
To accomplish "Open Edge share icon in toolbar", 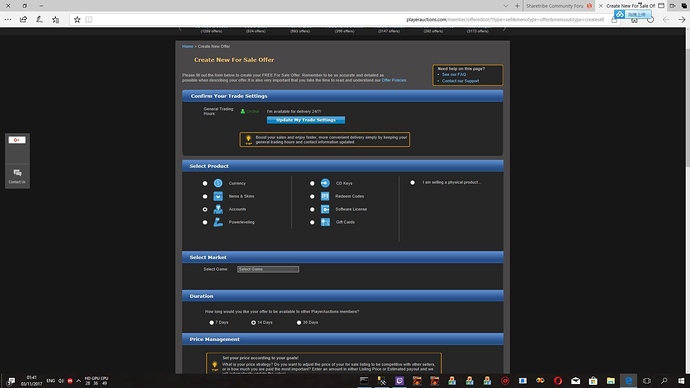I will click(23, 19).
